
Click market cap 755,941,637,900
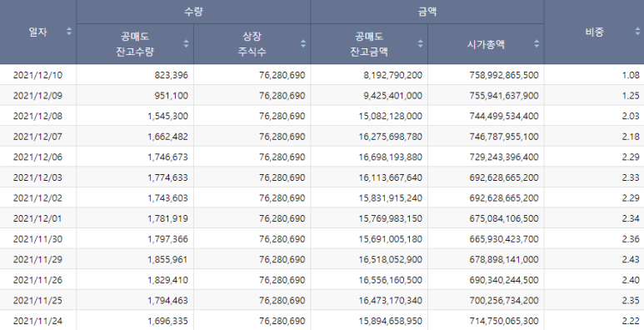coord(504,95)
